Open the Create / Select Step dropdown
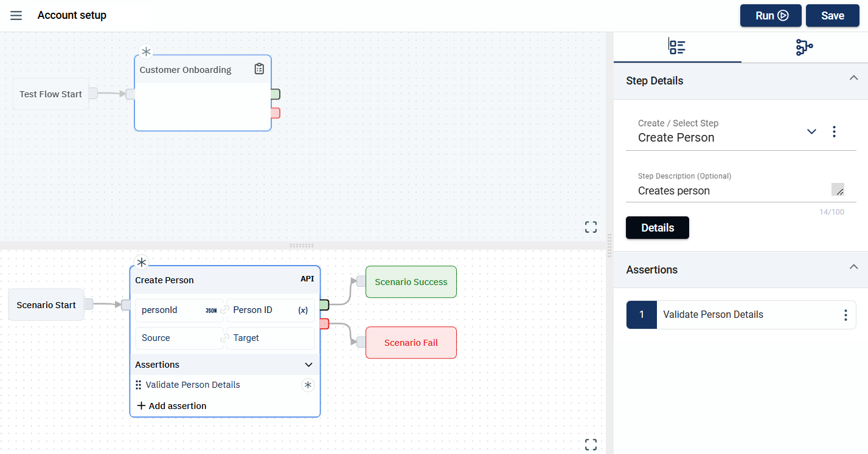 [811, 131]
